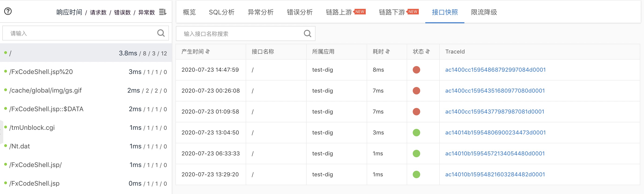Click the search icon in interface name box
The image size is (644, 194).
coord(307,33)
